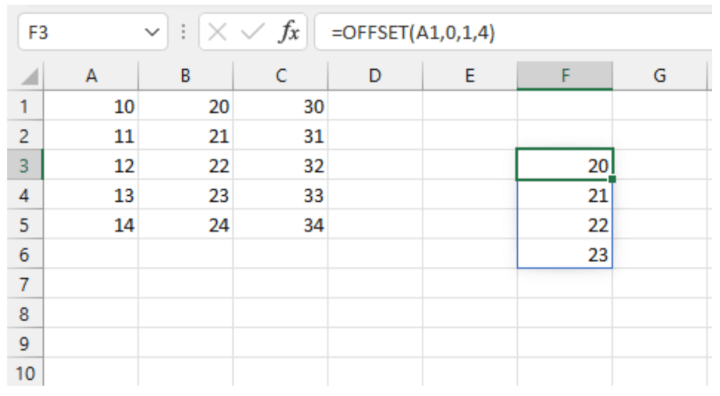Click the Cancel (X) formula icon
720x396 pixels.
pyautogui.click(x=217, y=33)
